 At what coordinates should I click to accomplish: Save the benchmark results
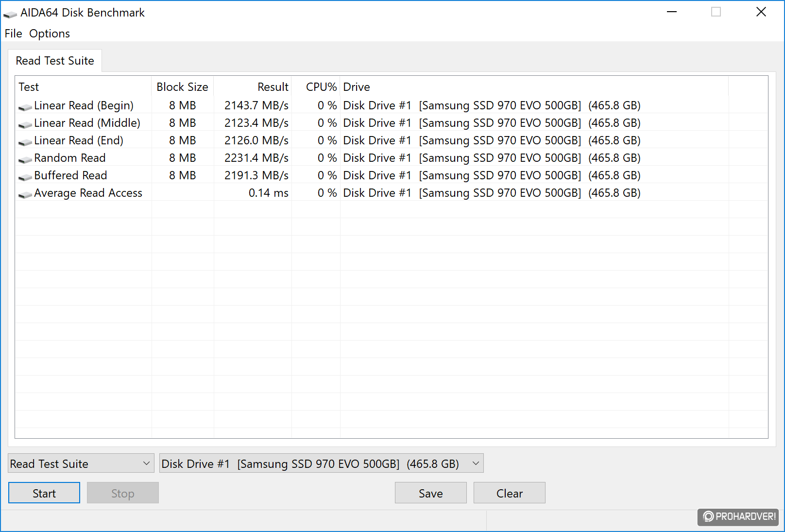point(431,493)
